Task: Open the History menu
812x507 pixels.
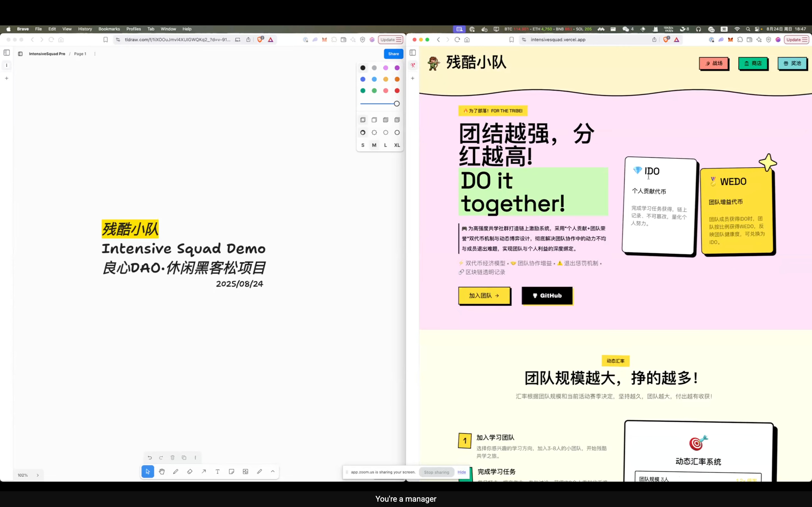Action: (85, 29)
